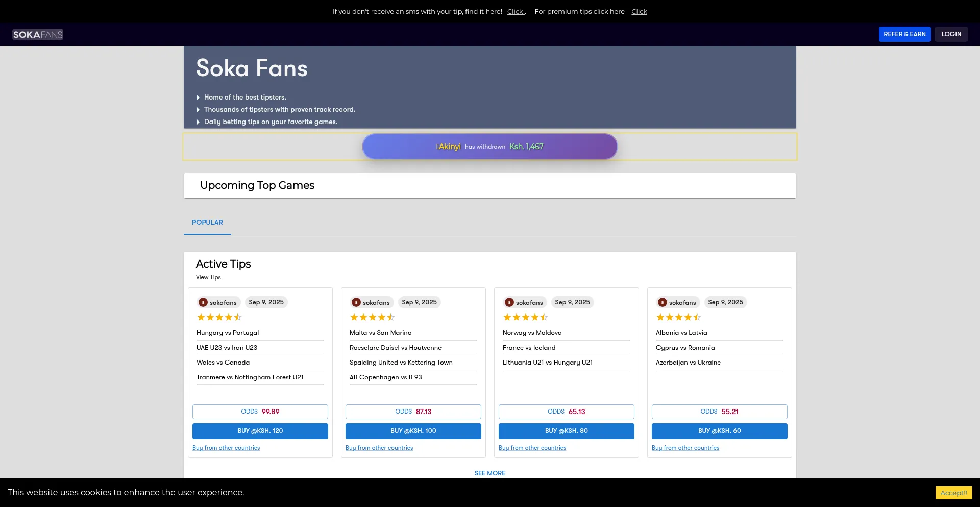This screenshot has width=980, height=507.
Task: Click Sep 9, 2025 on Norway vs Moldova card
Action: pyautogui.click(x=572, y=302)
